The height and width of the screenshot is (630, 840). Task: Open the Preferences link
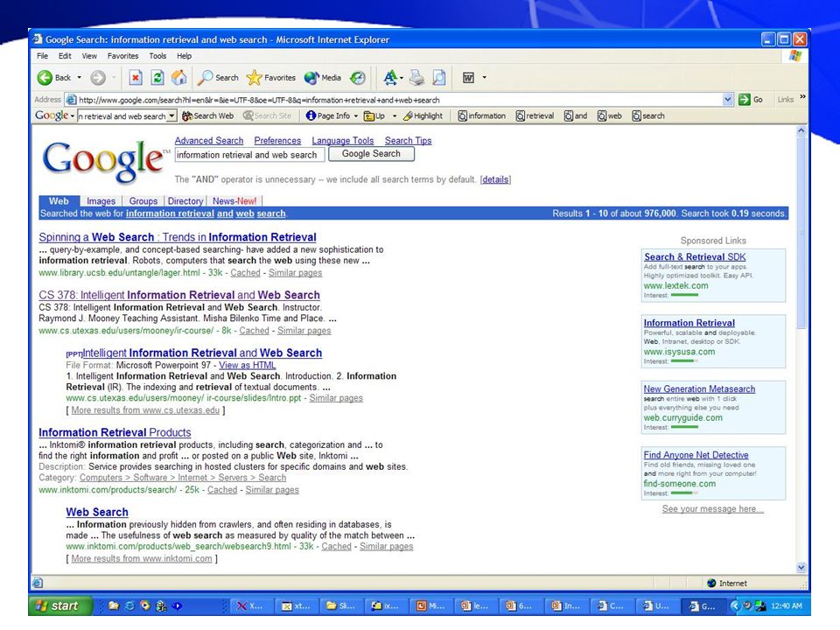(277, 140)
